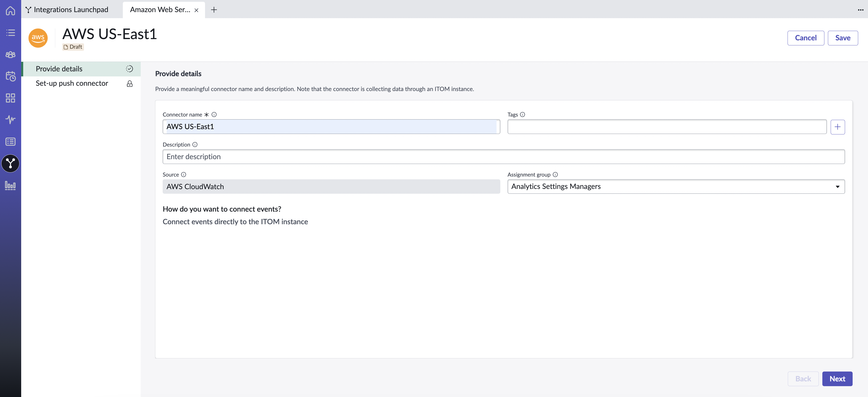Click the lock icon on Set-up push connector

pyautogui.click(x=129, y=83)
